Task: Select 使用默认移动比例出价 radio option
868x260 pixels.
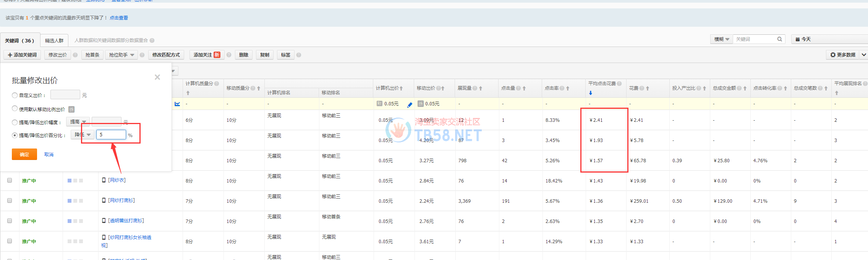Action: click(x=15, y=109)
